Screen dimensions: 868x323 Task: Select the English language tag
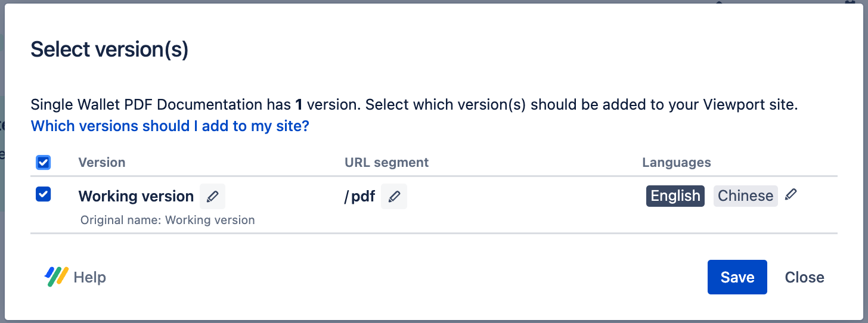675,196
